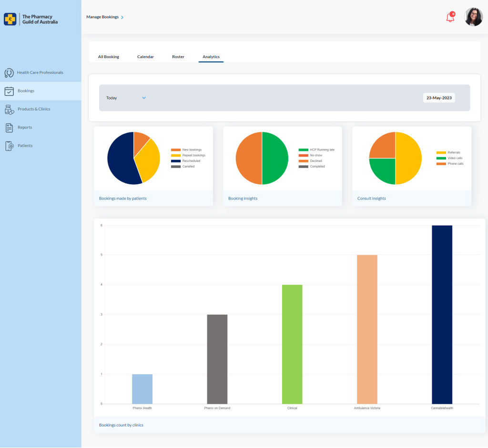Click the Pharmacy Guild of Australia logo

[x=31, y=20]
